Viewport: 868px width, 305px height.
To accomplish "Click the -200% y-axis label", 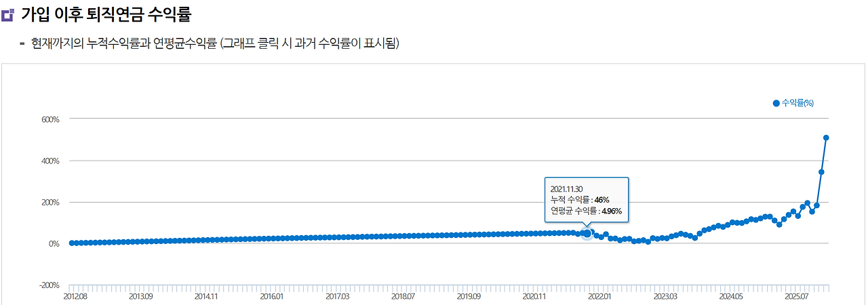I will [50, 285].
